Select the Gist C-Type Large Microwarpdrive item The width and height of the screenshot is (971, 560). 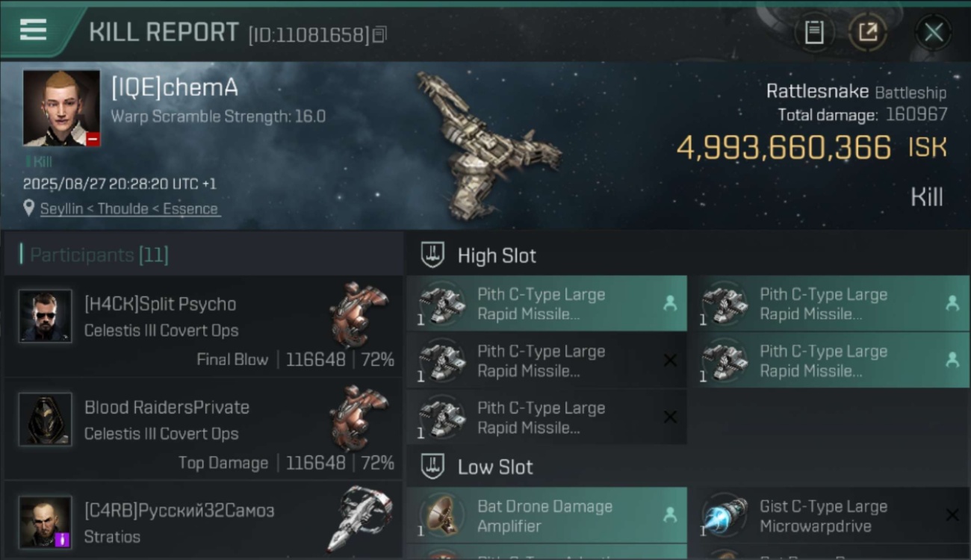click(829, 515)
